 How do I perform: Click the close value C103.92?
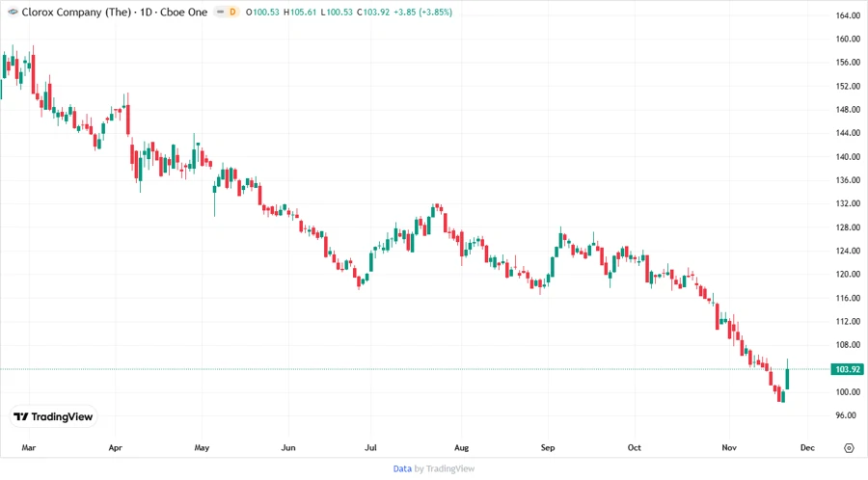click(373, 12)
